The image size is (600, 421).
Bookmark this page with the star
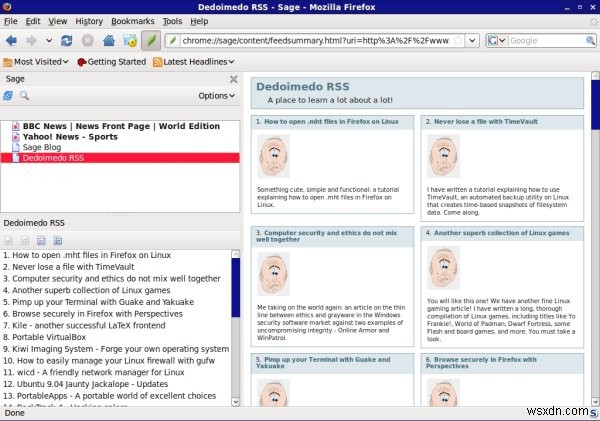pos(458,40)
